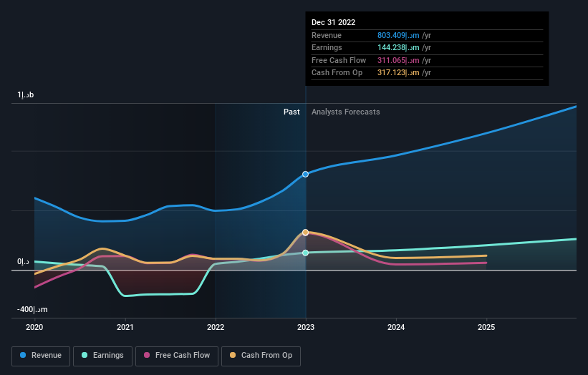The image size is (588, 375).
Task: Toggle the Revenue legend button
Action: click(41, 356)
